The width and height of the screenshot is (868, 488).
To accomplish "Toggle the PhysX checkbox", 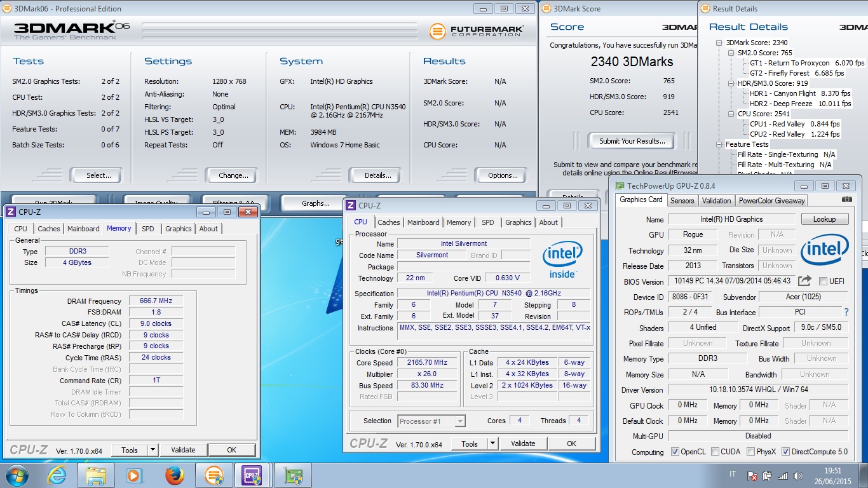I will pos(750,452).
